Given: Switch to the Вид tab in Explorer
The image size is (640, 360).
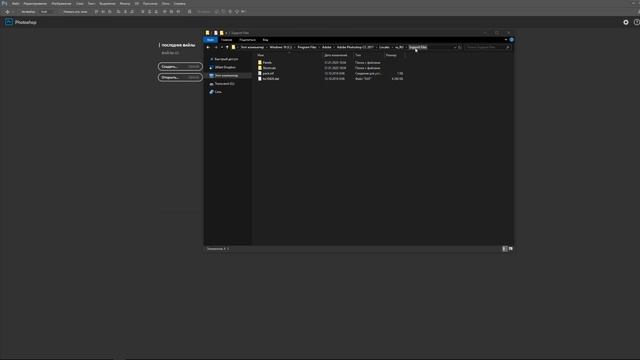Looking at the screenshot, I should [x=265, y=40].
